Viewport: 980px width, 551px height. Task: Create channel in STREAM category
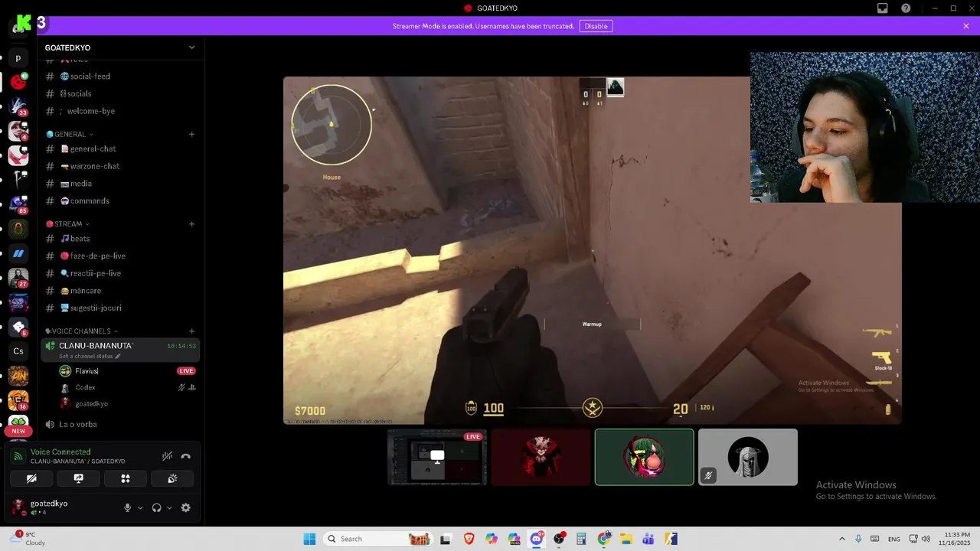(191, 224)
